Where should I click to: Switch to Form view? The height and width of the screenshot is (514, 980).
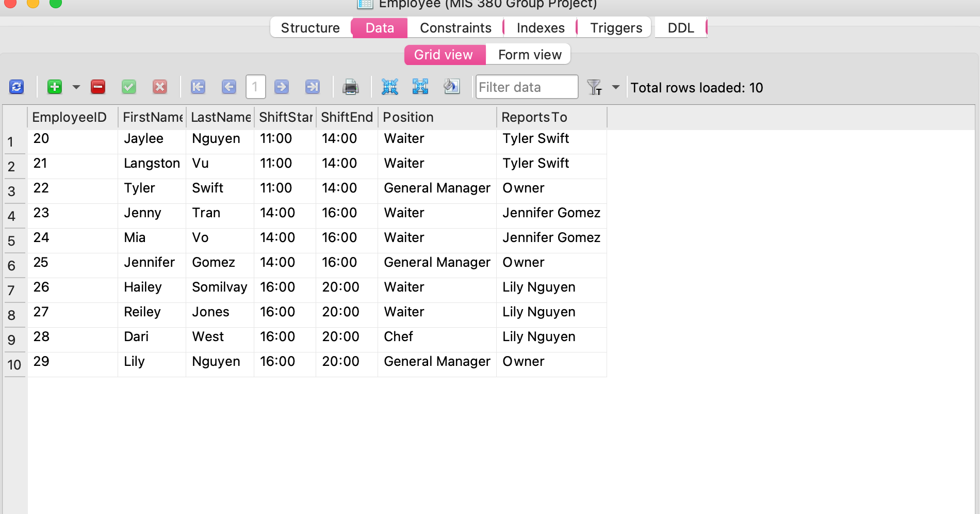(528, 55)
